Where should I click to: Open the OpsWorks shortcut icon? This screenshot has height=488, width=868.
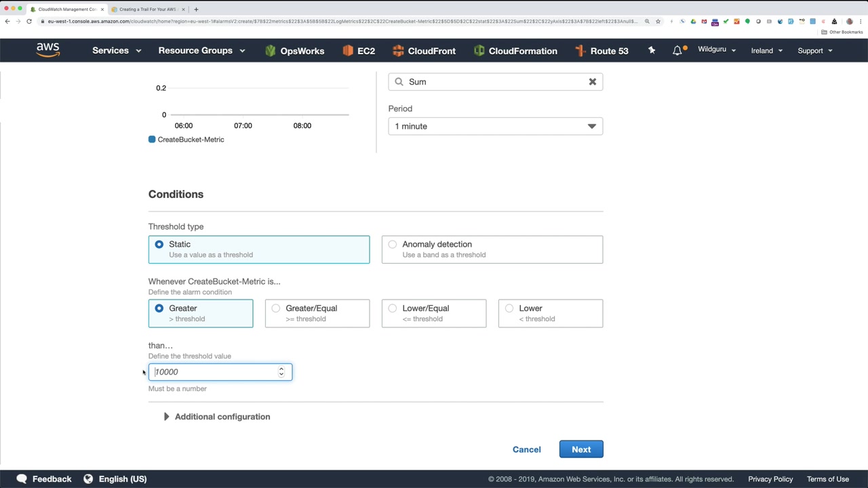coord(271,51)
